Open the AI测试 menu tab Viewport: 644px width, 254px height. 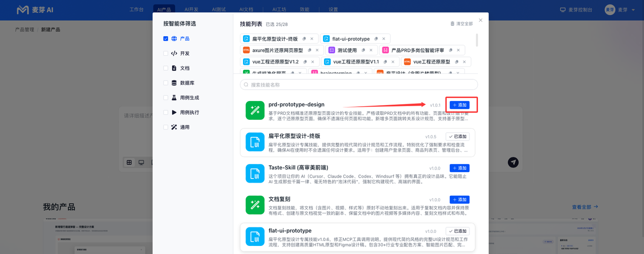[x=218, y=10]
